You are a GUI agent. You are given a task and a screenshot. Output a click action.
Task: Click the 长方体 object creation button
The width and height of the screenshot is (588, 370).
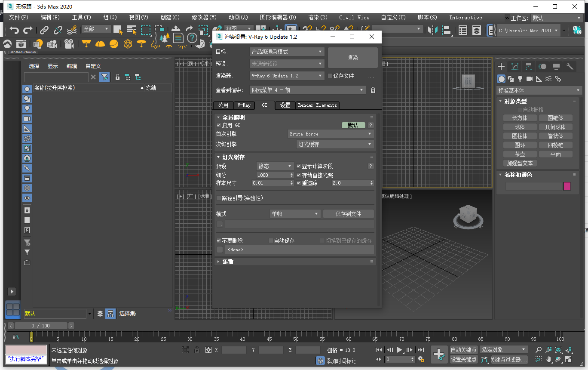pos(520,117)
